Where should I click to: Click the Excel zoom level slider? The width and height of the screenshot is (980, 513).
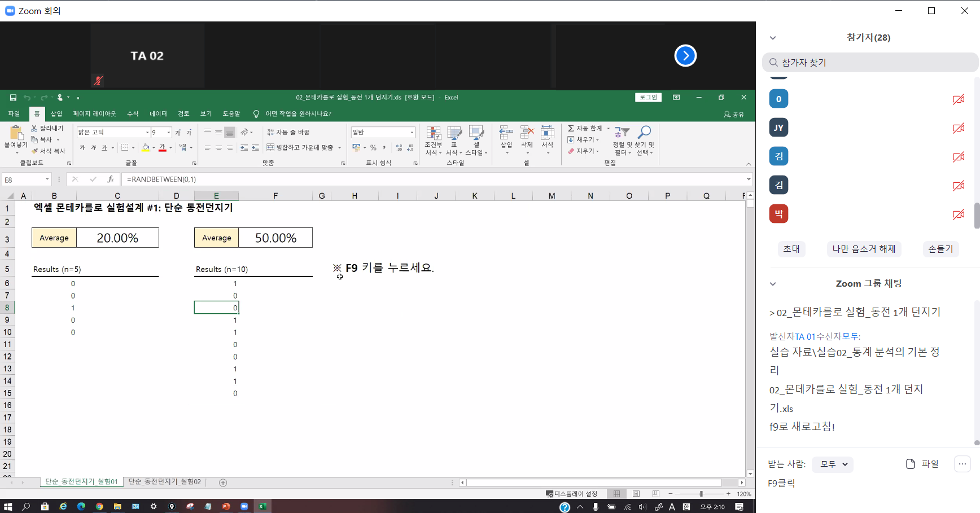point(701,494)
